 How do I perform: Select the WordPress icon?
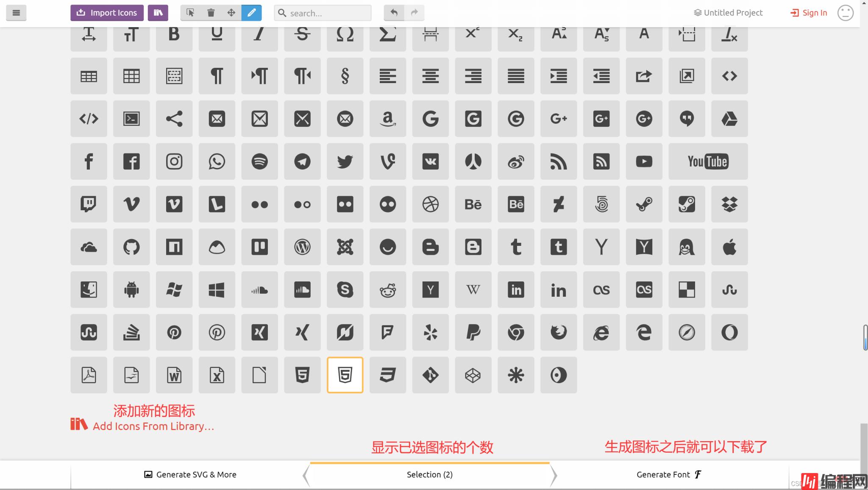(302, 247)
